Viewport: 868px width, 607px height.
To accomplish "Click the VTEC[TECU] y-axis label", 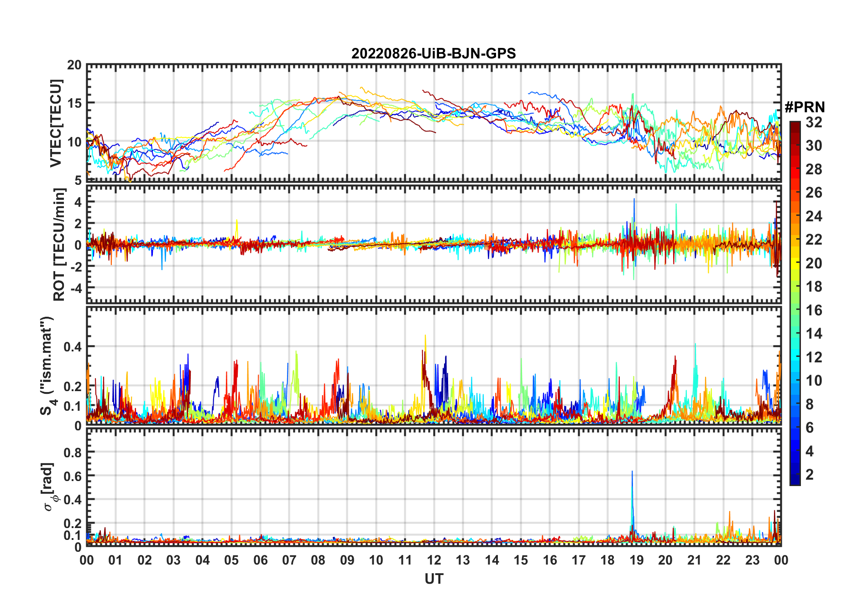I will click(56, 123).
